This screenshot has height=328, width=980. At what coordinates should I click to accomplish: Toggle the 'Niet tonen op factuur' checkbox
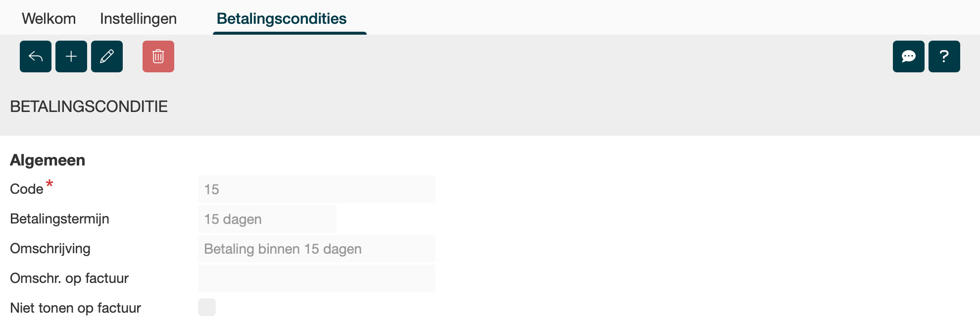(x=207, y=307)
